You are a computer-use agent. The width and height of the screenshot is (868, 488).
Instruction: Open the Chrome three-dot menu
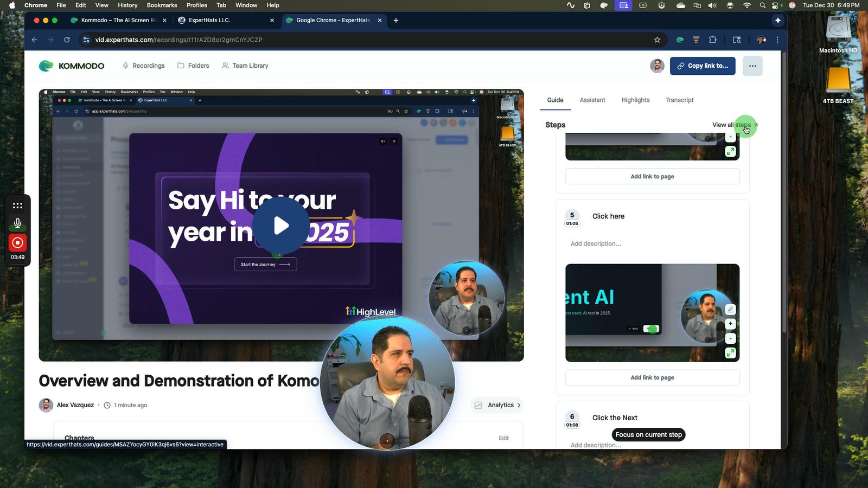click(777, 40)
